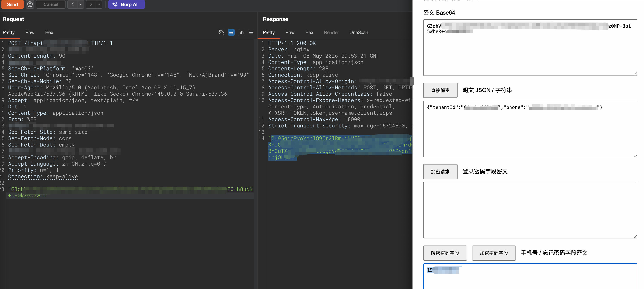Switch Response view to Pretty tab
Viewport: 644px width, 289px height.
pos(269,33)
